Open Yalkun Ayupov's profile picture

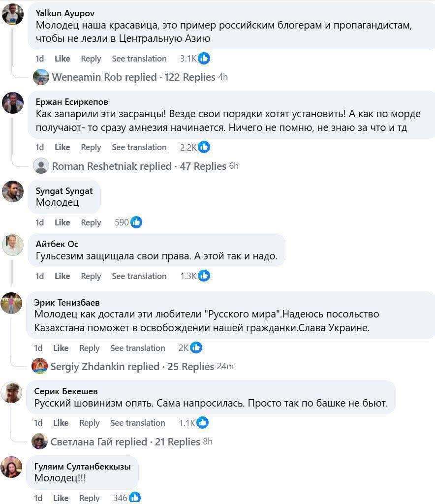(x=13, y=14)
